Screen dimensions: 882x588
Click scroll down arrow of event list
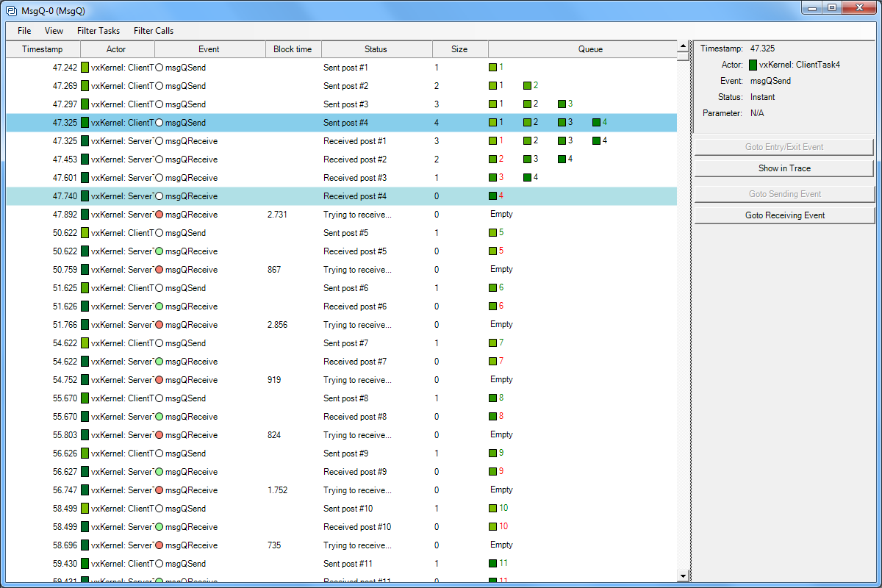(x=683, y=576)
